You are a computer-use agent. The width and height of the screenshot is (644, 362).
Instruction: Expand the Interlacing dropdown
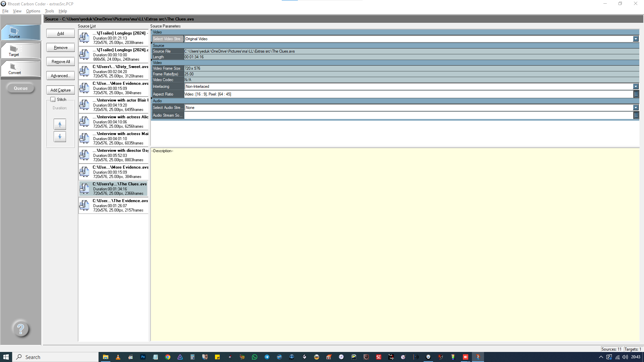[x=636, y=86]
